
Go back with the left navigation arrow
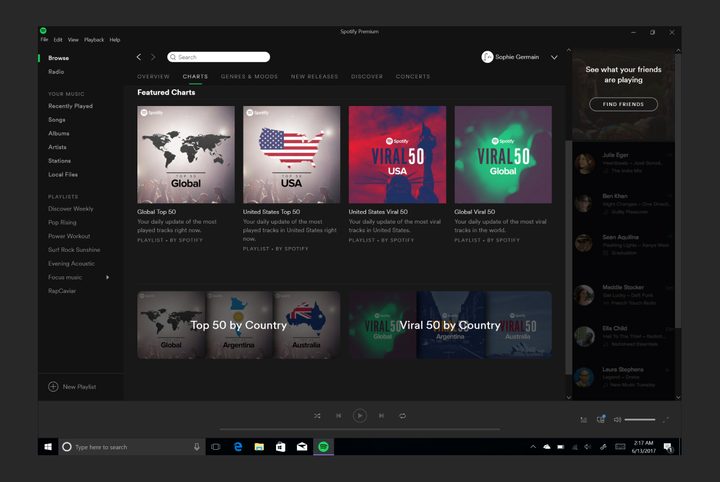point(139,57)
